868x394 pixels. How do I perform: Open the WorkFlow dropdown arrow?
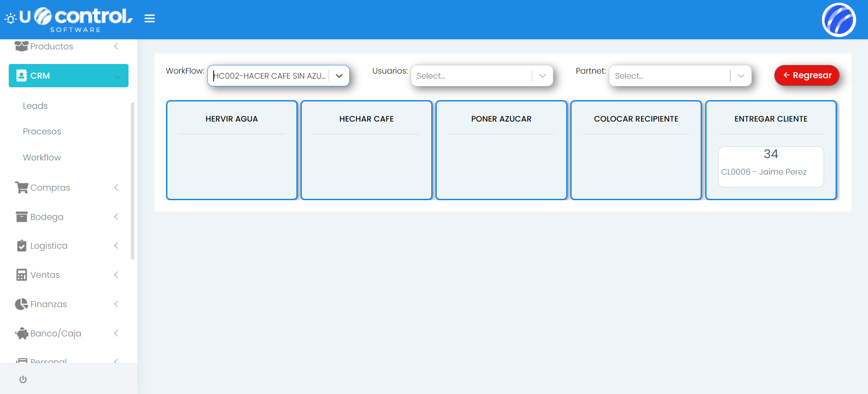click(339, 76)
